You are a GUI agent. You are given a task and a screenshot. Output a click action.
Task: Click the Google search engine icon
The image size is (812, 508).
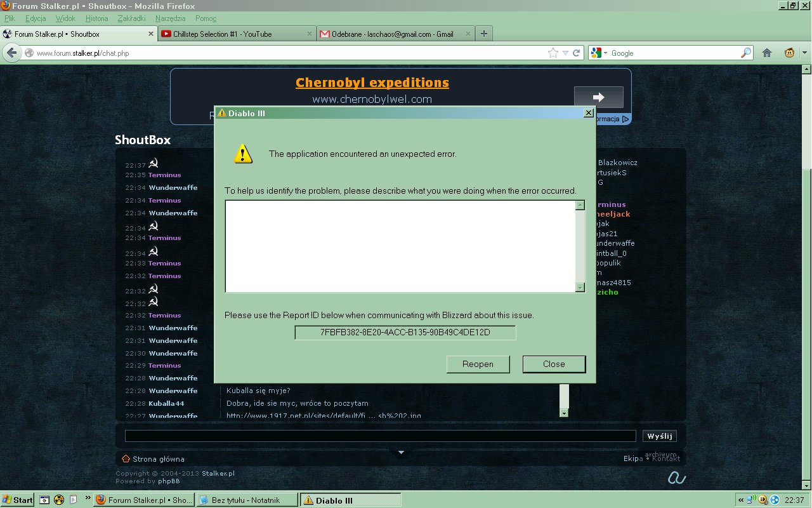(596, 53)
